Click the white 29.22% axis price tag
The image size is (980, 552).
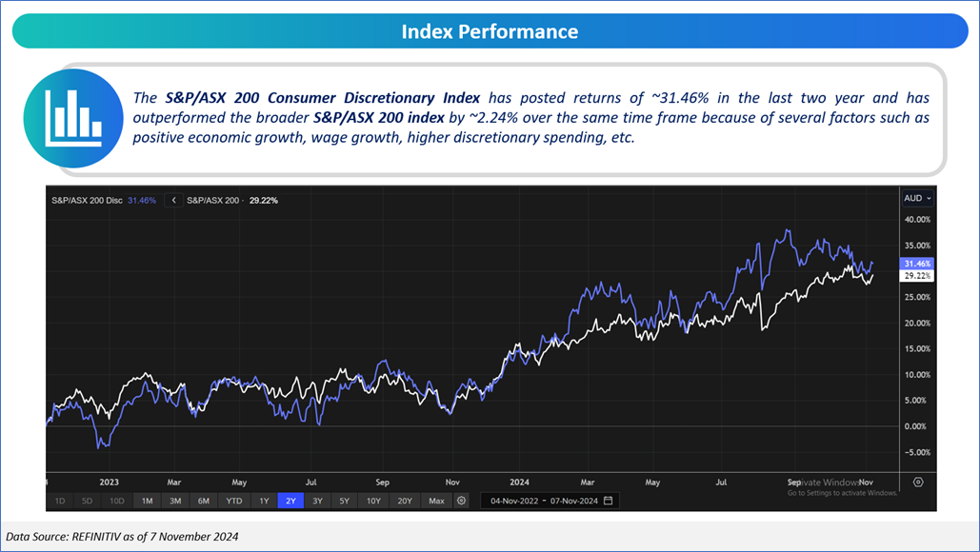(x=917, y=275)
